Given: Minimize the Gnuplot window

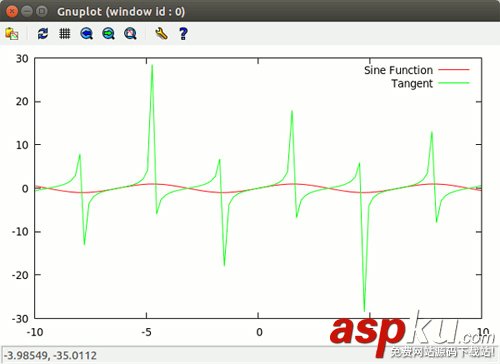Looking at the screenshot, I should point(27,12).
